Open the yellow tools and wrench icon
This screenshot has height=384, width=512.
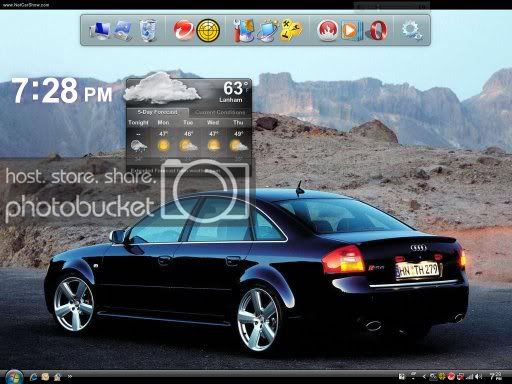pos(291,30)
